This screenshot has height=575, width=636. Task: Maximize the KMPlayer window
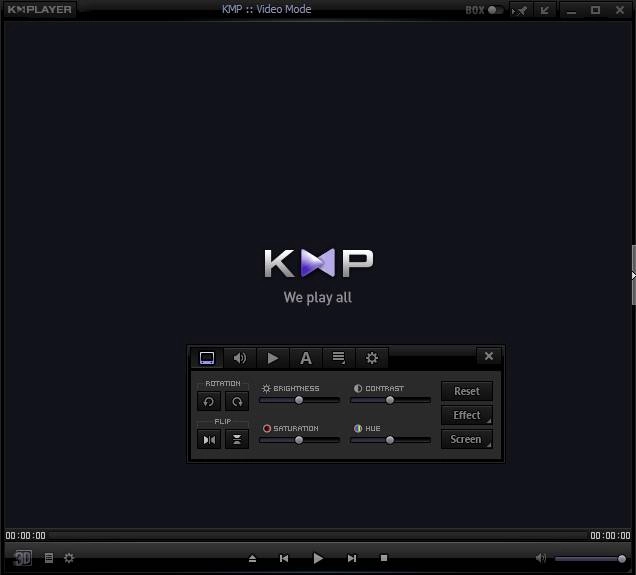(x=595, y=10)
